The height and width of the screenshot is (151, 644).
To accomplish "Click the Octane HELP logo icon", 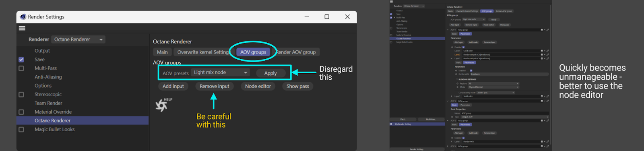I will pyautogui.click(x=163, y=105).
